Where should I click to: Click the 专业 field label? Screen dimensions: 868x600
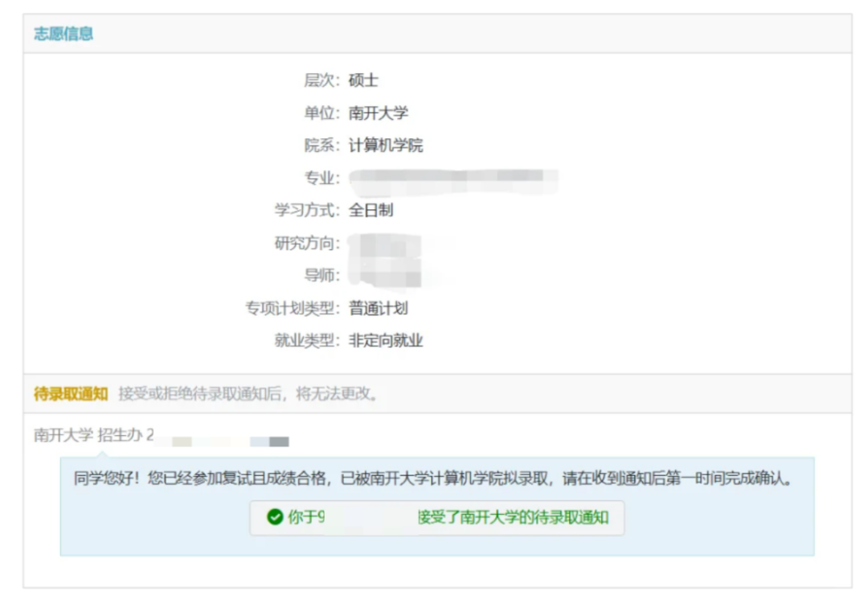coord(322,178)
